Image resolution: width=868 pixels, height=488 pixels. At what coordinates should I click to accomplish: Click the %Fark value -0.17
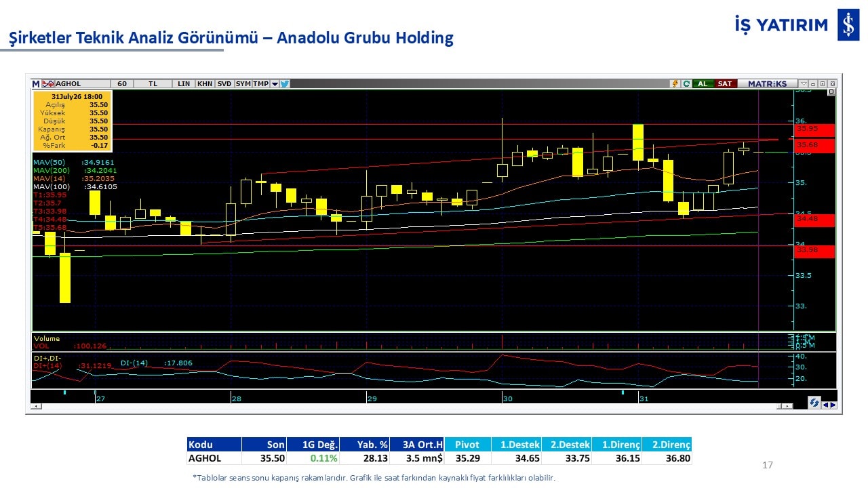(100, 145)
